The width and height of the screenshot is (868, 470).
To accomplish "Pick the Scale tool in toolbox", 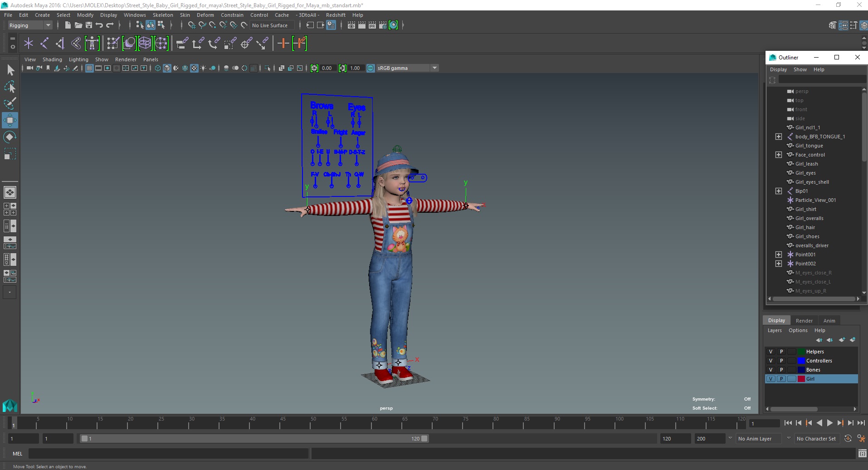I will click(x=10, y=154).
